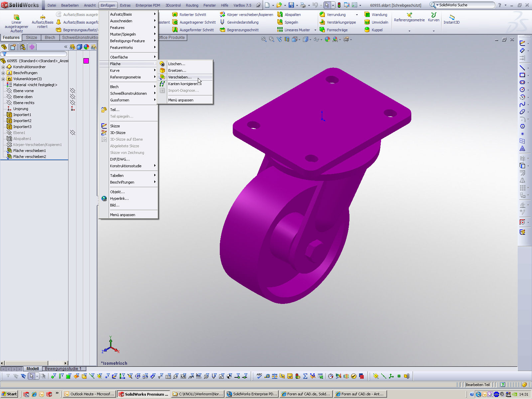This screenshot has height=399, width=532.
Task: Select the Ausgetragener Schnitt tool
Action: (194, 22)
